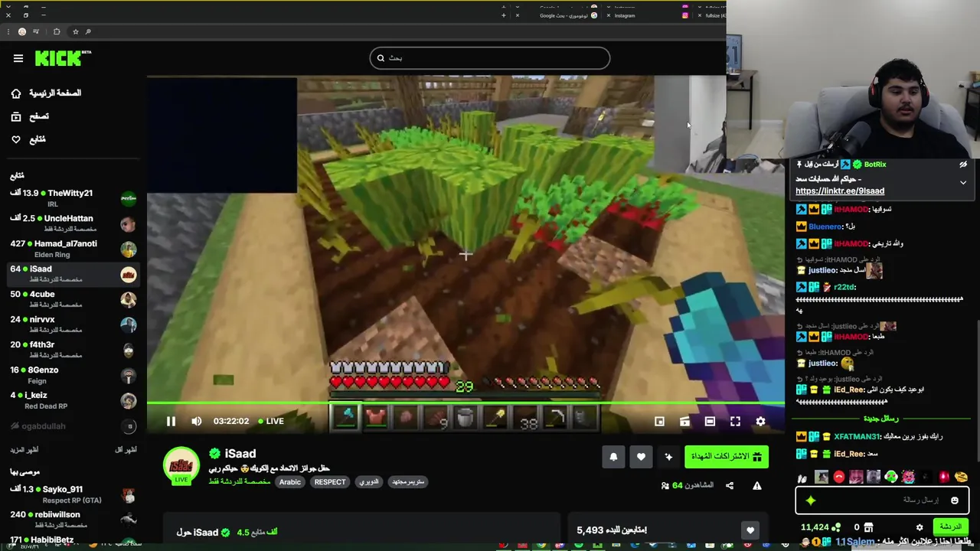This screenshot has height=551, width=980.
Task: Pick the red circle emote
Action: [x=838, y=478]
